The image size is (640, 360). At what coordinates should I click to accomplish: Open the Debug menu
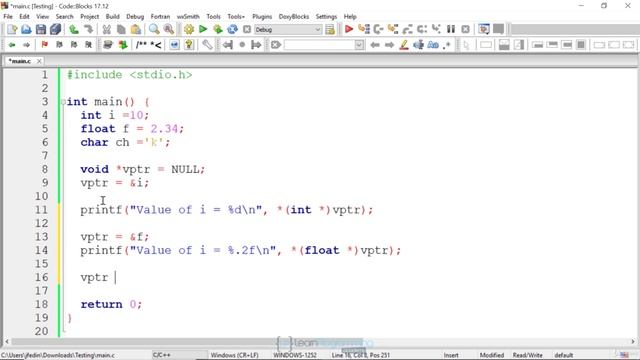pos(135,17)
